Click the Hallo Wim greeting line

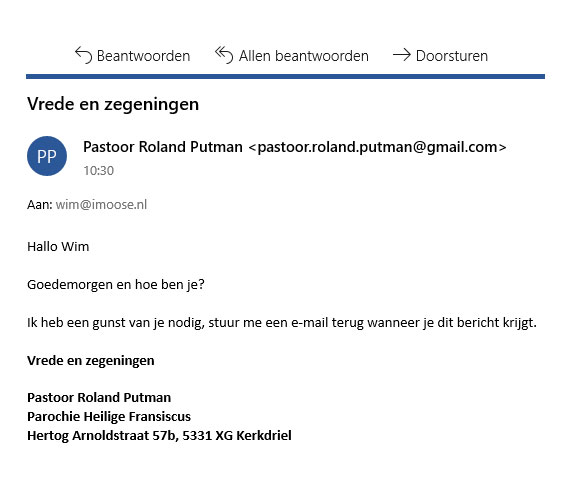58,247
